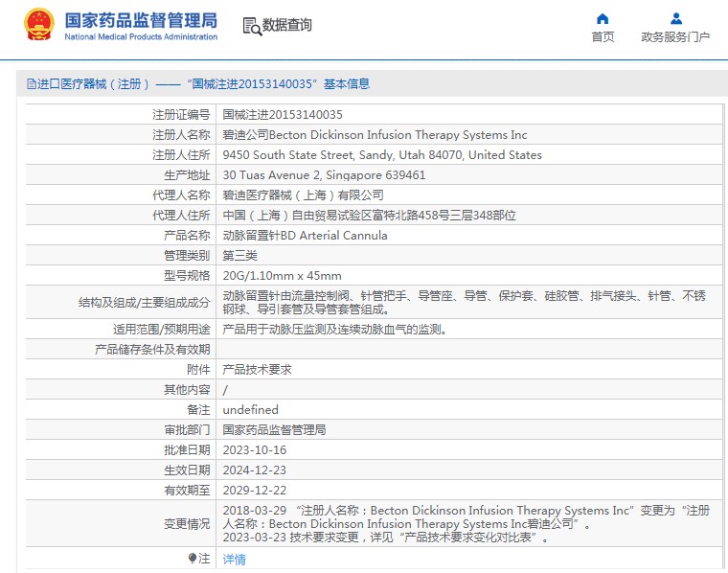This screenshot has width=728, height=573.
Task: Click the 型号规格 row label
Action: point(187,276)
